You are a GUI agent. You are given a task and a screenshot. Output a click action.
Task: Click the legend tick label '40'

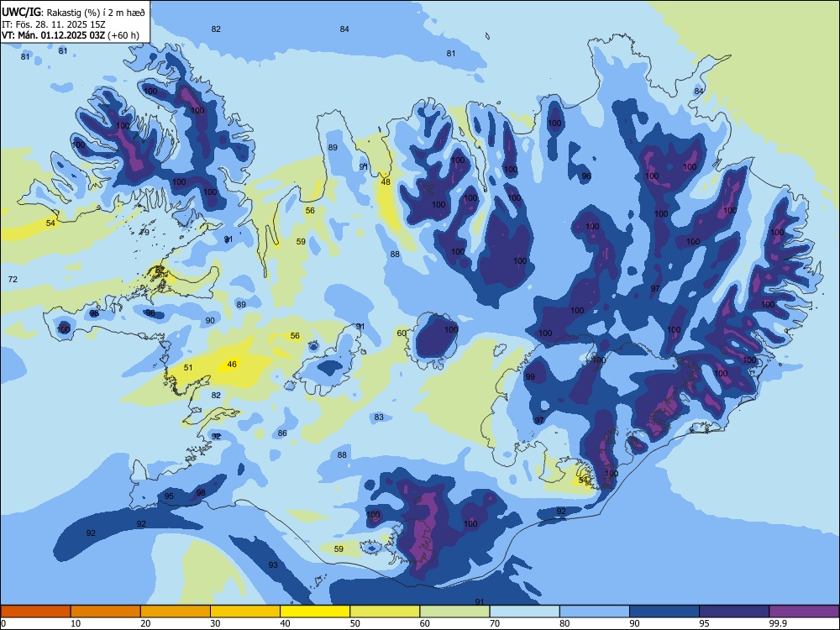(286, 623)
